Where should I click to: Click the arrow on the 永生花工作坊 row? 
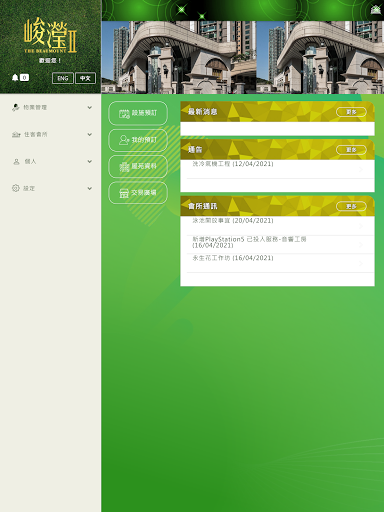[x=361, y=264]
